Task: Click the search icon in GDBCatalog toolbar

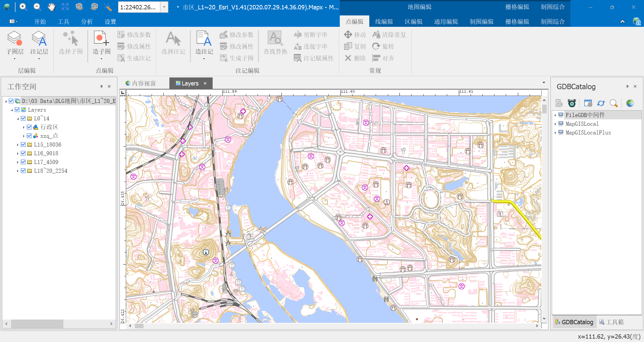Action: (x=613, y=103)
